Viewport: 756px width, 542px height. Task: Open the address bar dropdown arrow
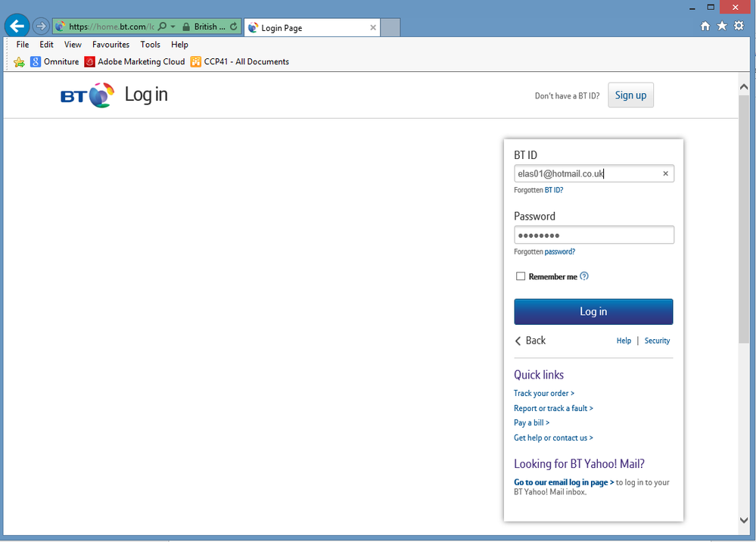[173, 26]
